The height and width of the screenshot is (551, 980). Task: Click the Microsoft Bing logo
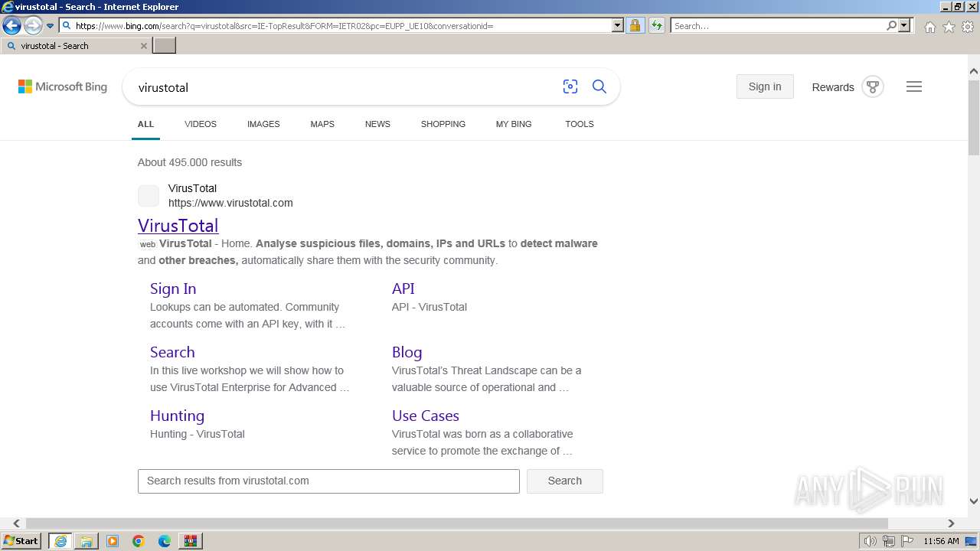63,86
